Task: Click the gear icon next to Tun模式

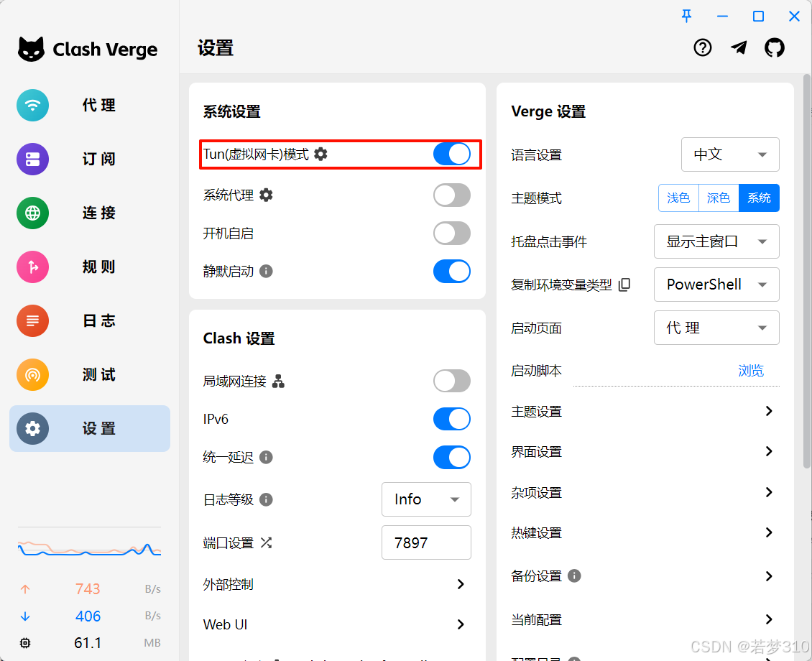Action: point(320,154)
